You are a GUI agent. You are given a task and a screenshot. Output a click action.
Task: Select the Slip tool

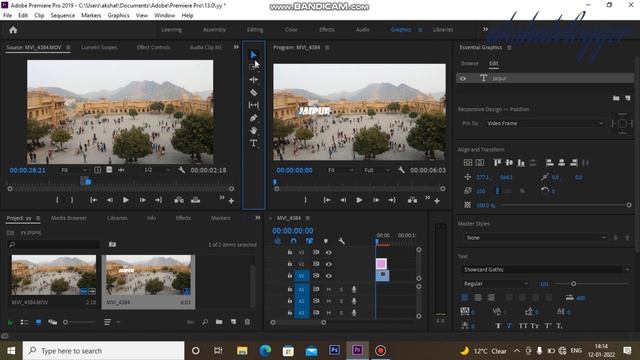point(253,105)
